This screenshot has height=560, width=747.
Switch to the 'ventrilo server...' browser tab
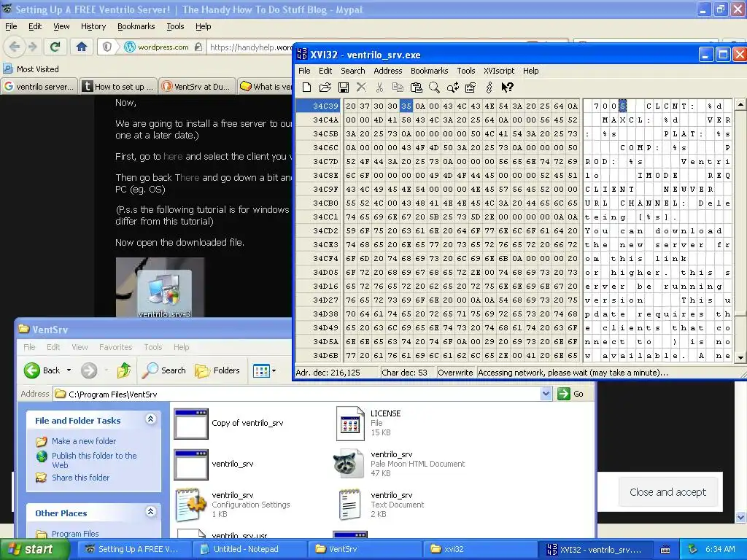[x=39, y=86]
